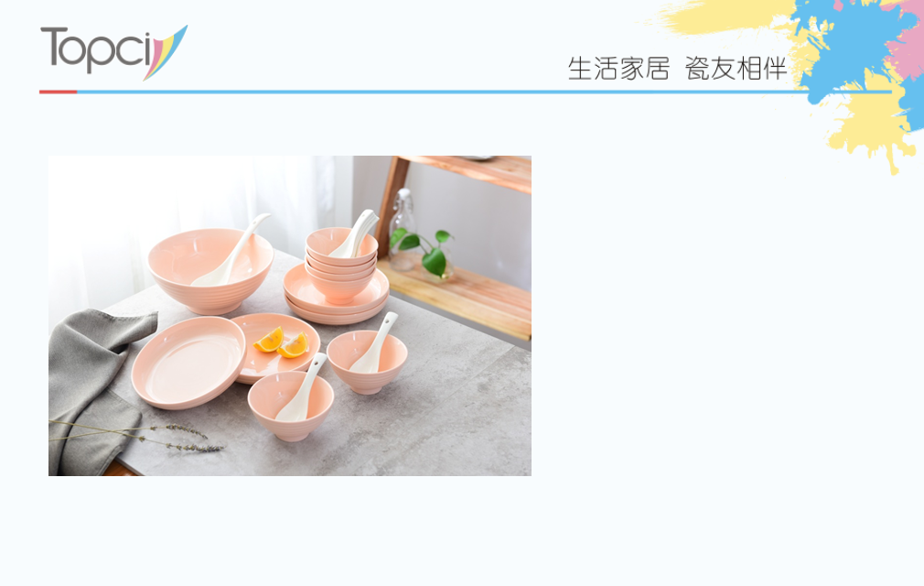Image resolution: width=924 pixels, height=586 pixels.
Task: Click the colorful swoosh in Topci logo
Action: click(x=165, y=52)
